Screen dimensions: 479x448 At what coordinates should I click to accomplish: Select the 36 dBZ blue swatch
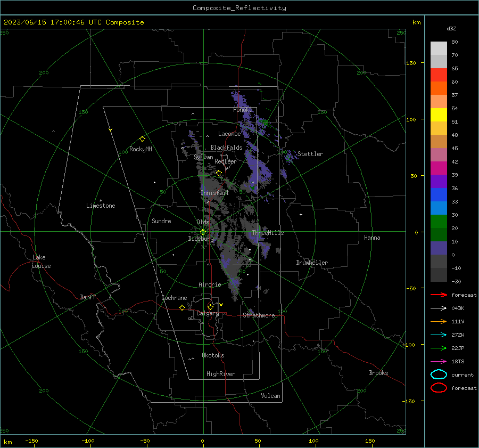coord(439,194)
